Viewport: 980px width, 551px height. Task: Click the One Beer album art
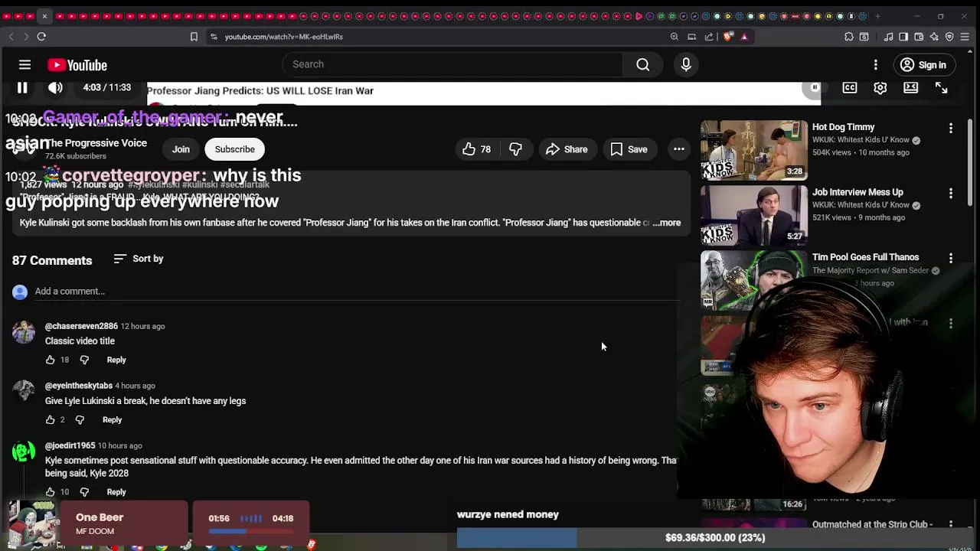coord(32,524)
